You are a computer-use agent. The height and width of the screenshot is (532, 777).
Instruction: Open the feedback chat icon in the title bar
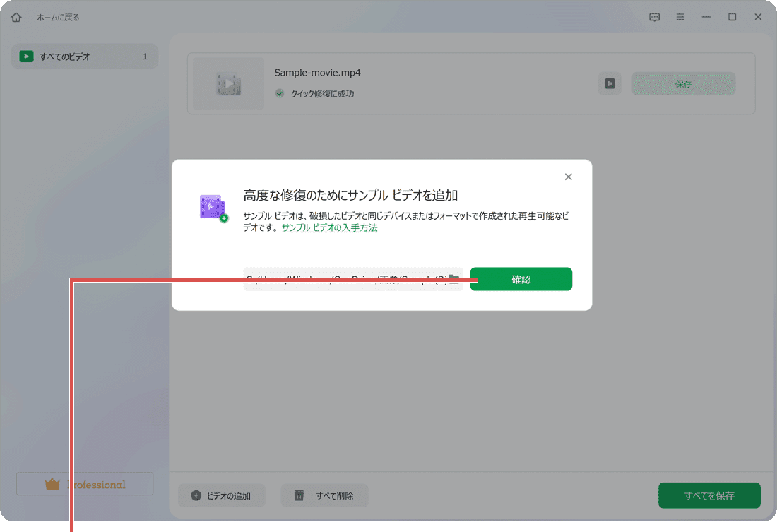pyautogui.click(x=654, y=16)
